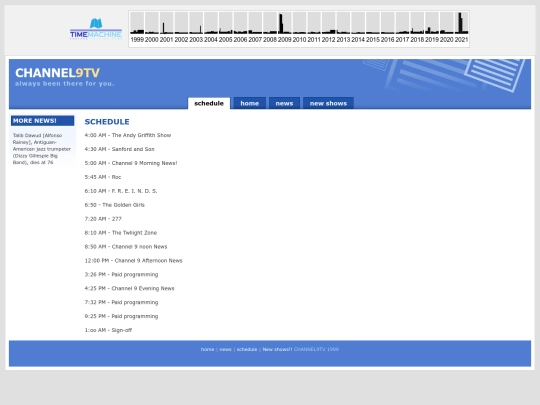Select the 2005 timeline year
Viewport: 540px width, 405px height.
pyautogui.click(x=226, y=28)
